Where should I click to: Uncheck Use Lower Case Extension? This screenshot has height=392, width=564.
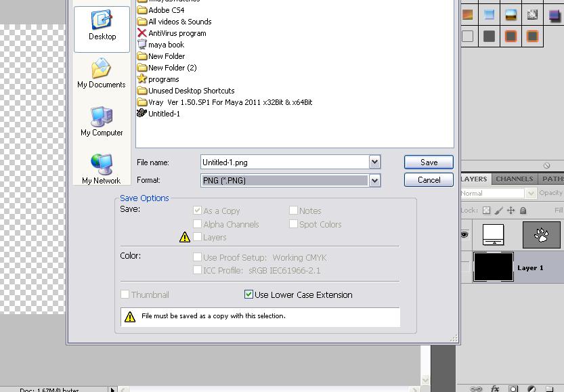[248, 295]
